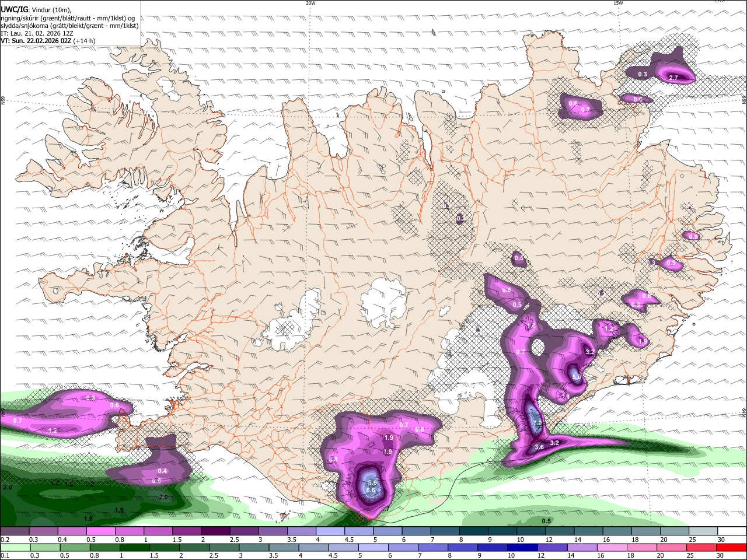The image size is (747, 560).
Task: Select light pink swatch between 16 and 18
Action: 612,547
